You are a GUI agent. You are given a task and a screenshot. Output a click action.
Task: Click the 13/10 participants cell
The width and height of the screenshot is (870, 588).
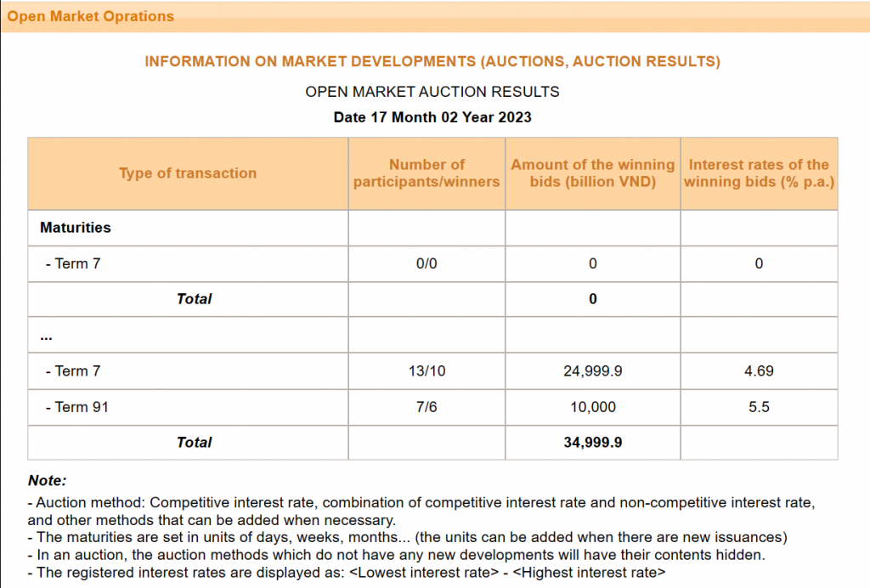point(427,371)
